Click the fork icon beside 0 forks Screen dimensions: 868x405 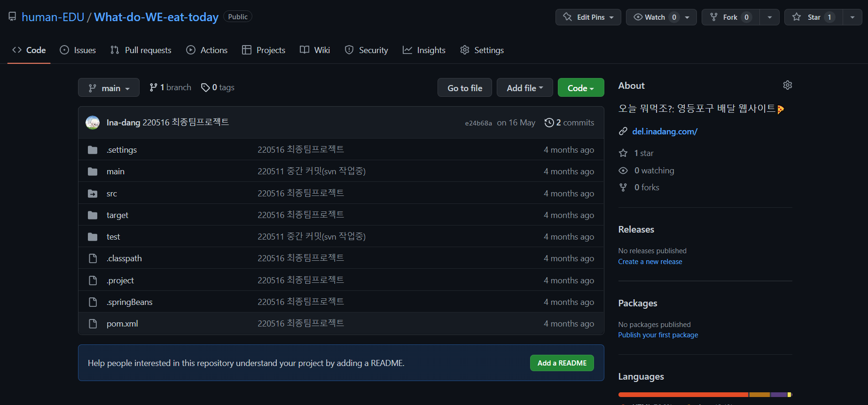(623, 187)
